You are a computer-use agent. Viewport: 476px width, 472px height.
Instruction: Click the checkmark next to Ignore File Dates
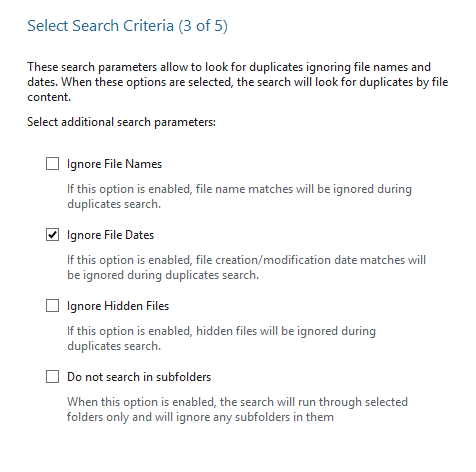[x=52, y=235]
